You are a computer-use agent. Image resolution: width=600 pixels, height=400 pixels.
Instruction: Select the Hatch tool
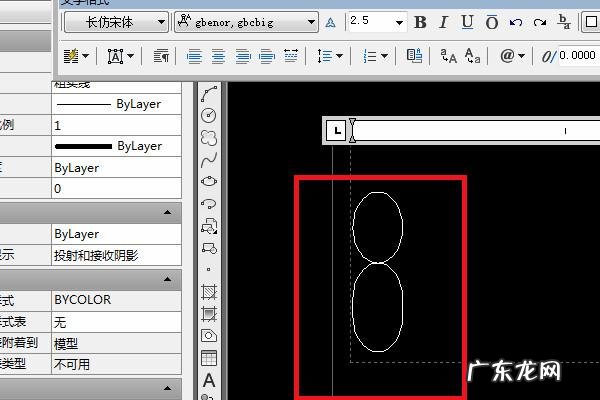coord(209,292)
